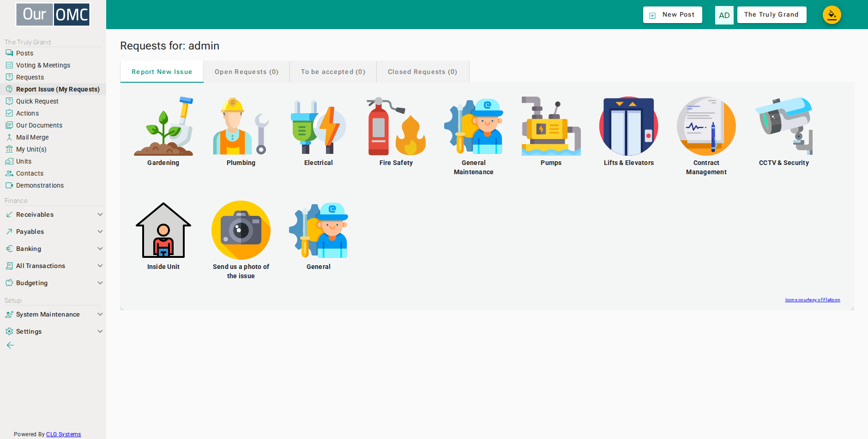Viewport: 868px width, 439px height.
Task: Expand the Payables menu chevron
Action: click(100, 232)
